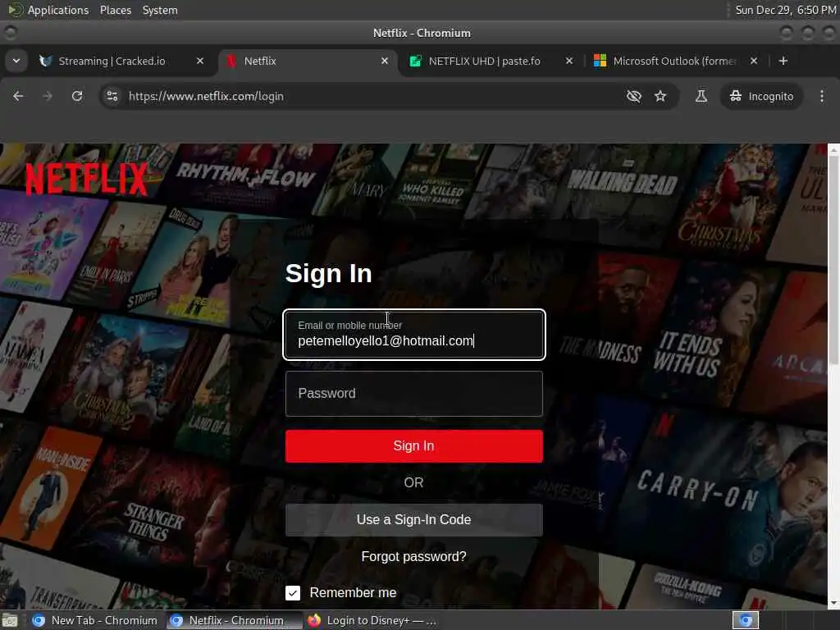Close the Microsoft Outlook tab

pos(753,61)
